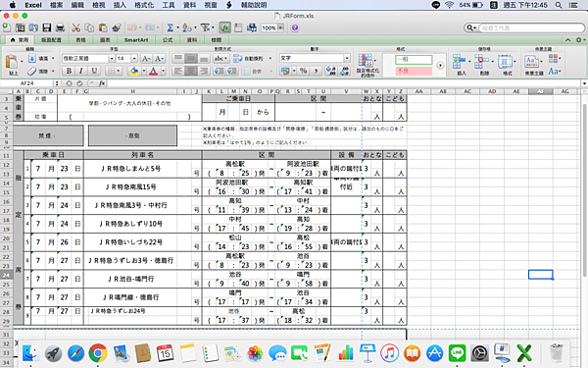Decrease font size with smaller A
This screenshot has width=588, height=368.
tap(160, 58)
